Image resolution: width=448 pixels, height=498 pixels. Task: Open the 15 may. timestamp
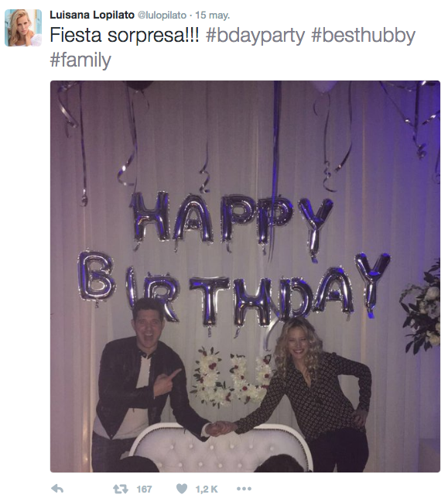pyautogui.click(x=212, y=15)
